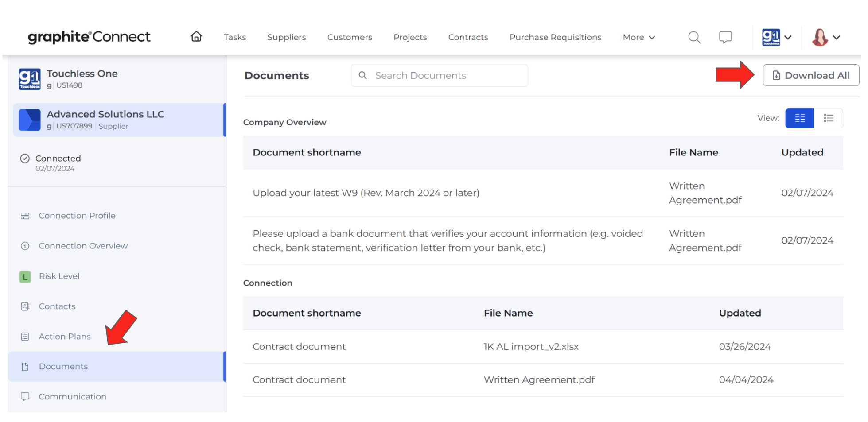Open Risk Level in sidebar
Image resolution: width=868 pixels, height=422 pixels.
tap(59, 276)
